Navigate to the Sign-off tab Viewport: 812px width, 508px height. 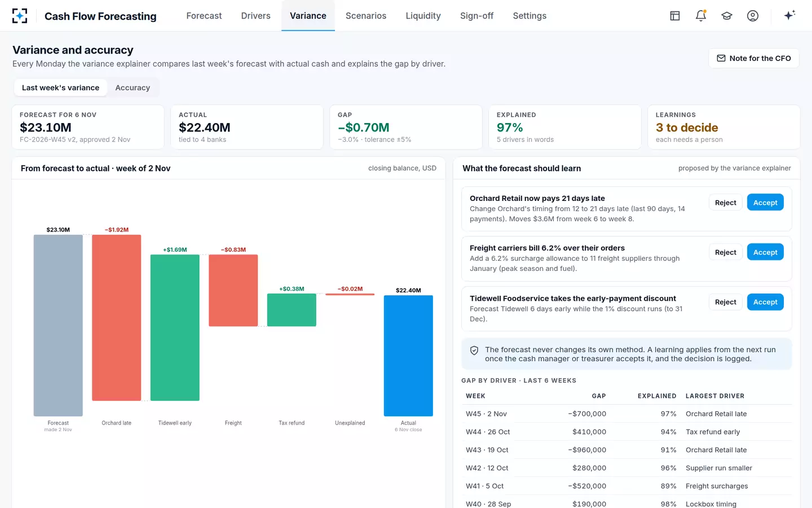[476, 16]
